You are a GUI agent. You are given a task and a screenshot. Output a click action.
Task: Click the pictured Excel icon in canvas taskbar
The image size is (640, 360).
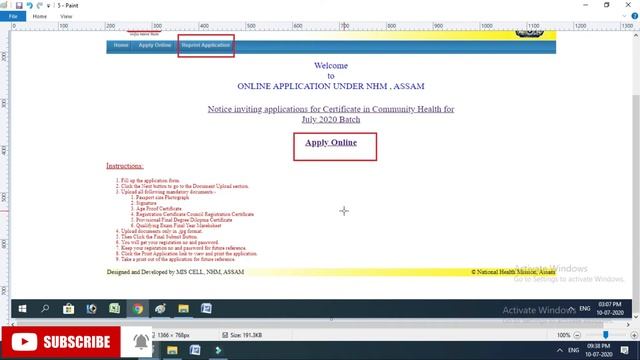115,309
